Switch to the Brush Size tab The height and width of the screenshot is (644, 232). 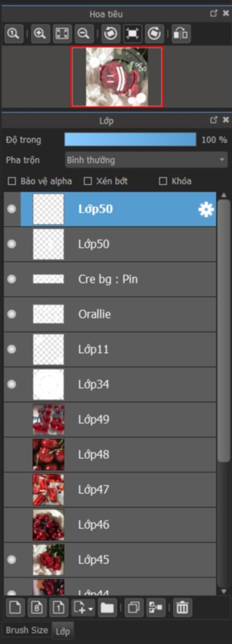(x=27, y=630)
